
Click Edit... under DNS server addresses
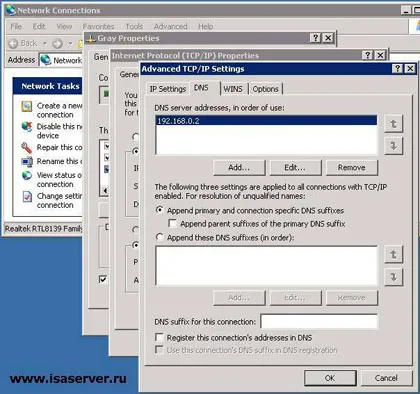(295, 168)
